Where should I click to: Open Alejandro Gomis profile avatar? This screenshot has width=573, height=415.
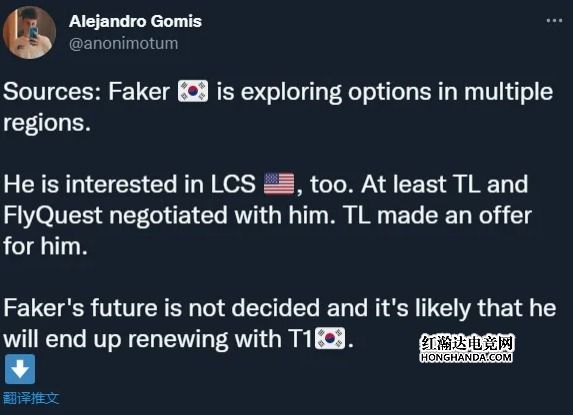(29, 33)
